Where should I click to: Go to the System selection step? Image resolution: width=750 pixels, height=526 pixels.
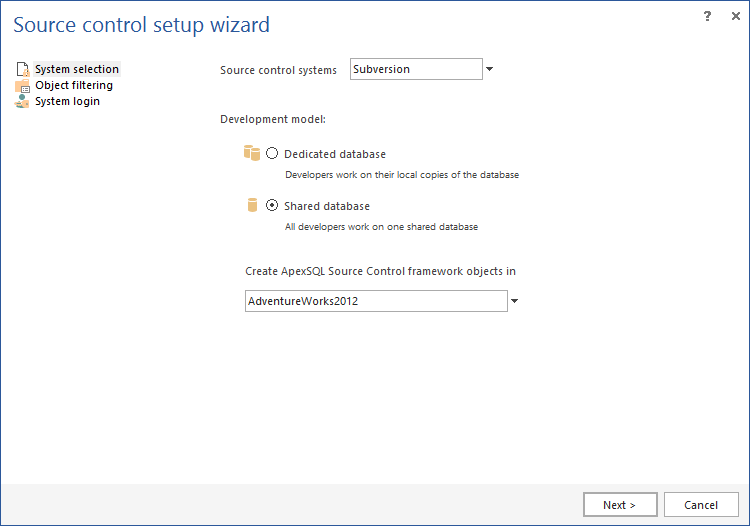[x=77, y=70]
